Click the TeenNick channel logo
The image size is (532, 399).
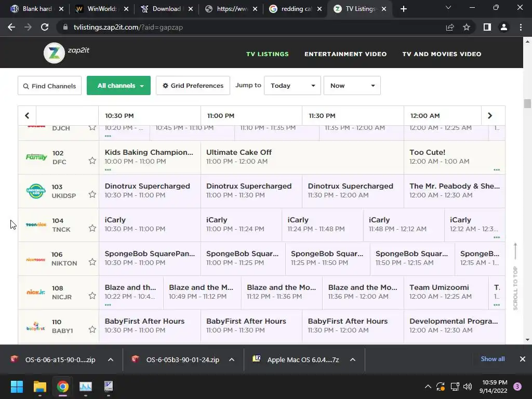[x=36, y=224]
